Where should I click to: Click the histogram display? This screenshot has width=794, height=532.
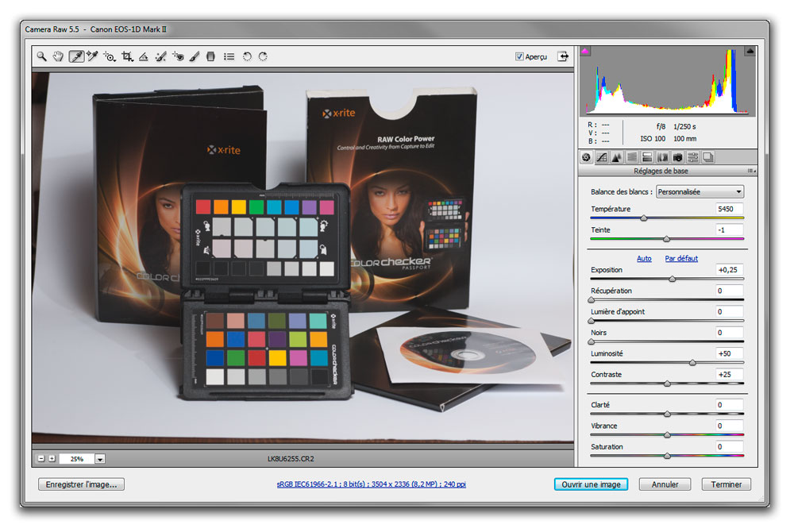668,82
